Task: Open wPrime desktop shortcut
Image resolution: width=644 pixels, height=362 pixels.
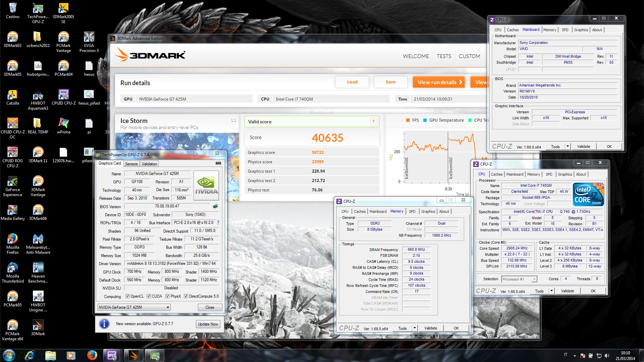Action: [63, 126]
